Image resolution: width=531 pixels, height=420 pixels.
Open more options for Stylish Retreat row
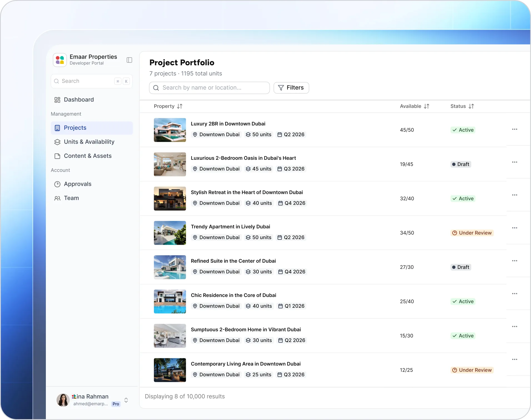tap(515, 195)
